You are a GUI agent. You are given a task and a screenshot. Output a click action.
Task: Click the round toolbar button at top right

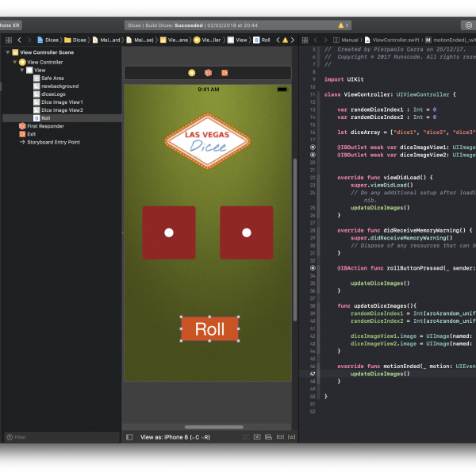(468, 25)
